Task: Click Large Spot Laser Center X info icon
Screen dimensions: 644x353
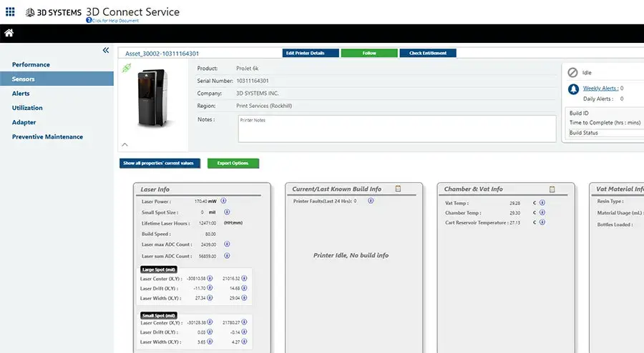Action: (210, 278)
